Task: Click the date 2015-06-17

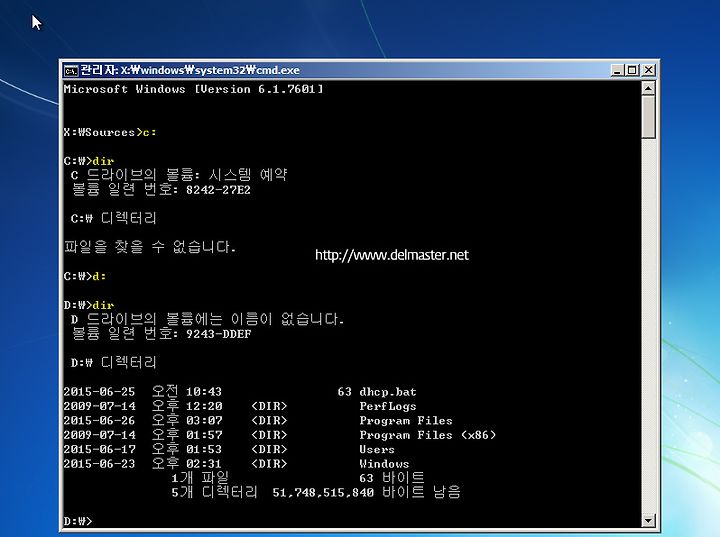Action: 99,449
